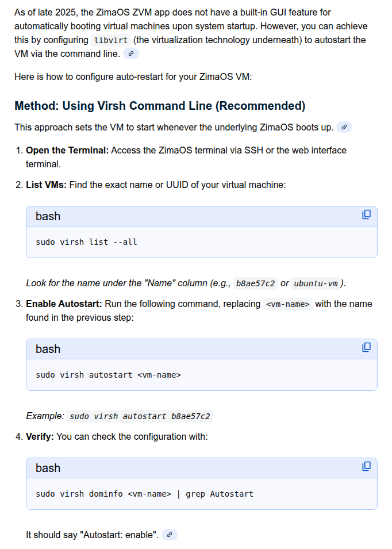392x549 pixels.
Task: Click the bold 'List VMs:' step label
Action: 46,185
